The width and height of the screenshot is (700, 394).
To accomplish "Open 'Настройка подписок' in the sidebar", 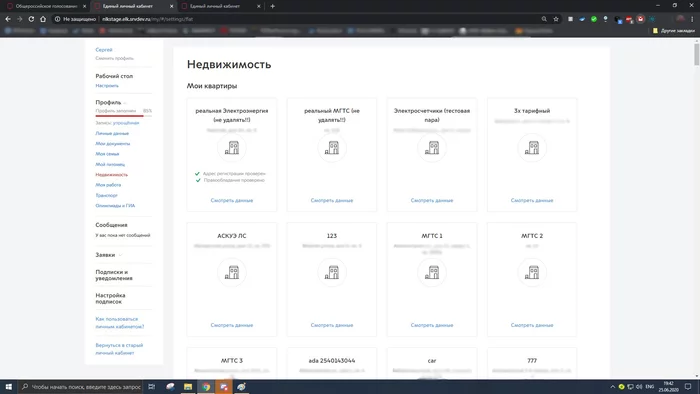I will tap(110, 299).
